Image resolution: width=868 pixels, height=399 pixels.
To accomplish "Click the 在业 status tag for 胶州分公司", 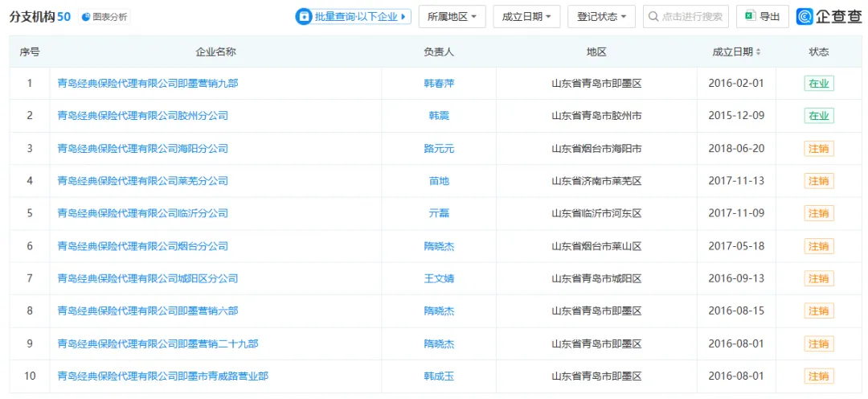I will (819, 116).
